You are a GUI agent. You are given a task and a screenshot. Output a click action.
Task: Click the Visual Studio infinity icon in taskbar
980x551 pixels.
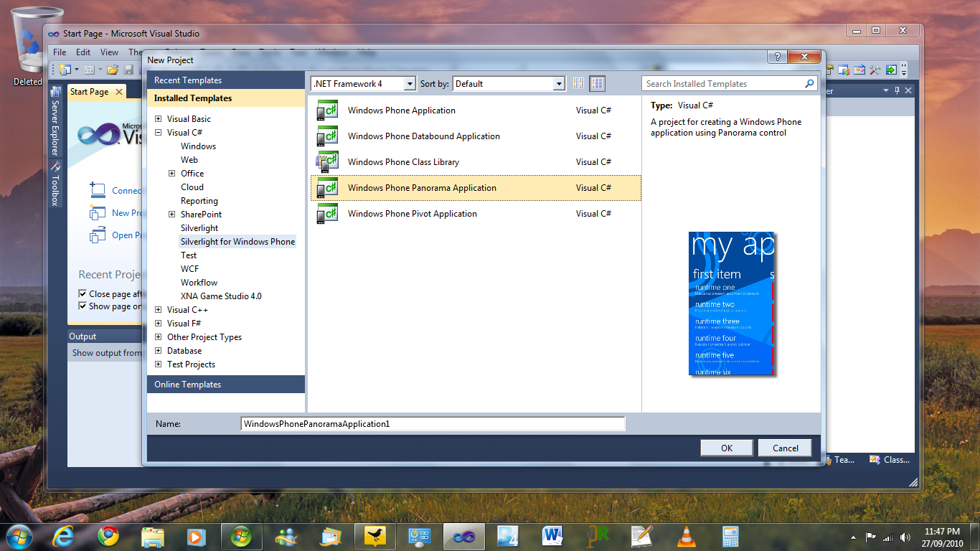click(x=463, y=535)
